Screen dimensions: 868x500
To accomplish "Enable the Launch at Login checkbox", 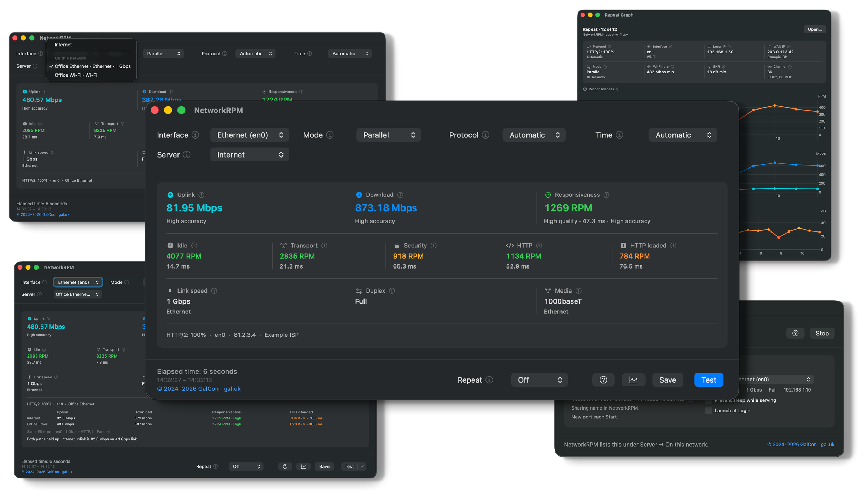I will pos(709,411).
